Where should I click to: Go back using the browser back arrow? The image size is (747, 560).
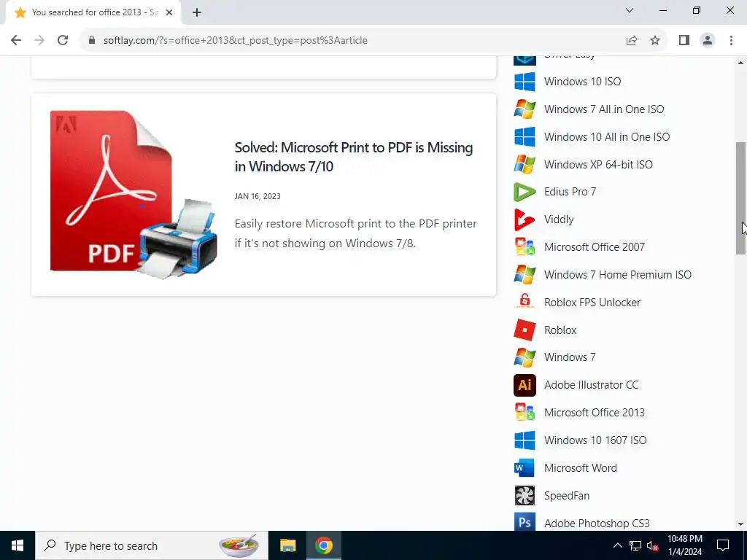[16, 40]
